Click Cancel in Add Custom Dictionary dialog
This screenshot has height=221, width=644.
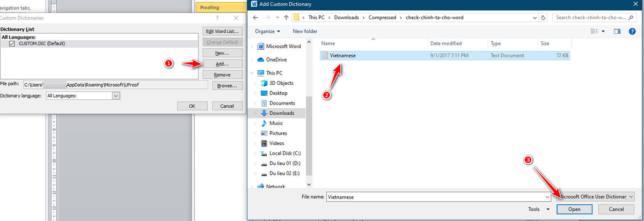(x=616, y=209)
